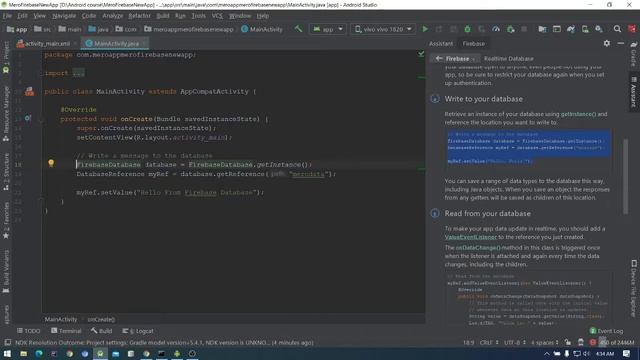
Task: Open project structure folder icon
Action: click(542, 29)
